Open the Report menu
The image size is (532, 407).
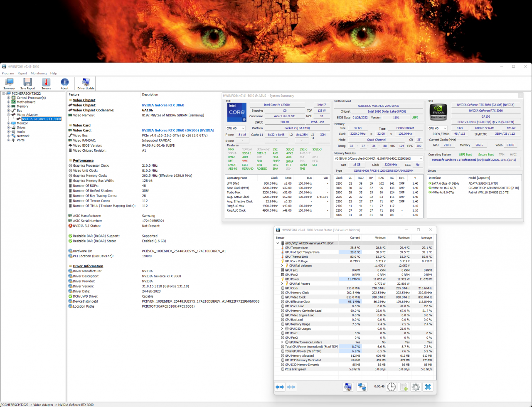coord(22,73)
